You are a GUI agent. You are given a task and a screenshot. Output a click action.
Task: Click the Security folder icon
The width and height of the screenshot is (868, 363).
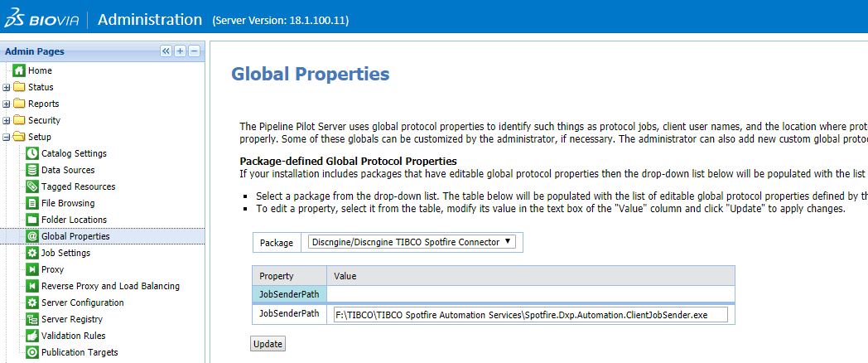click(19, 120)
